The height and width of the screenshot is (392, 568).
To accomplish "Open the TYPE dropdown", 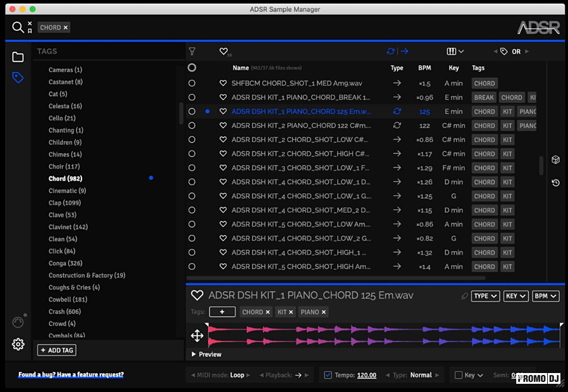I will 485,296.
